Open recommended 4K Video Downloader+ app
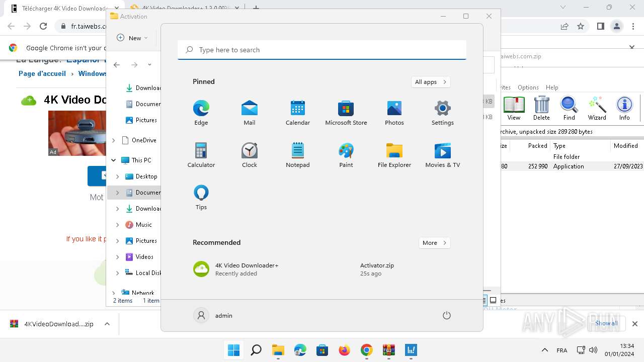This screenshot has width=644, height=362. coord(236,269)
